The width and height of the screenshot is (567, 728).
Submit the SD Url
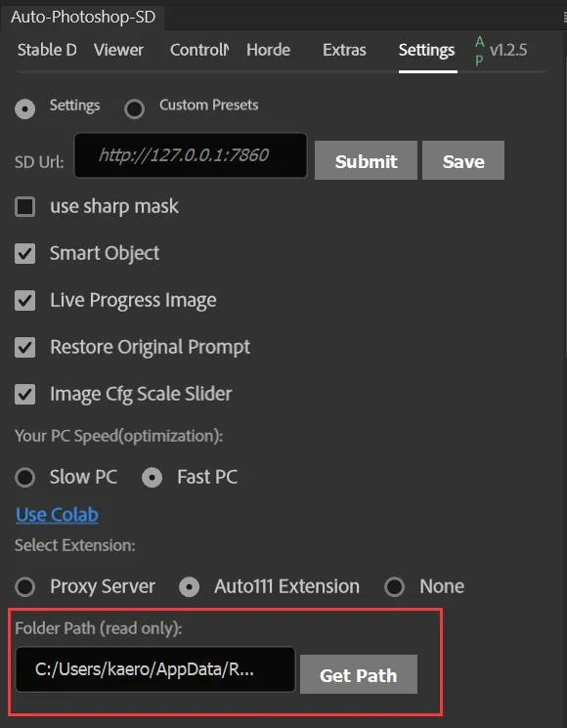366,160
